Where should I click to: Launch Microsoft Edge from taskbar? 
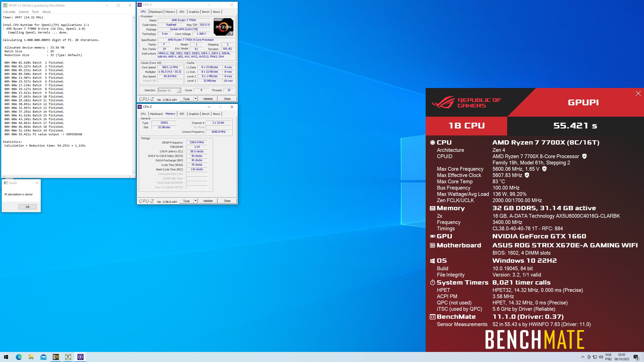[x=19, y=357]
